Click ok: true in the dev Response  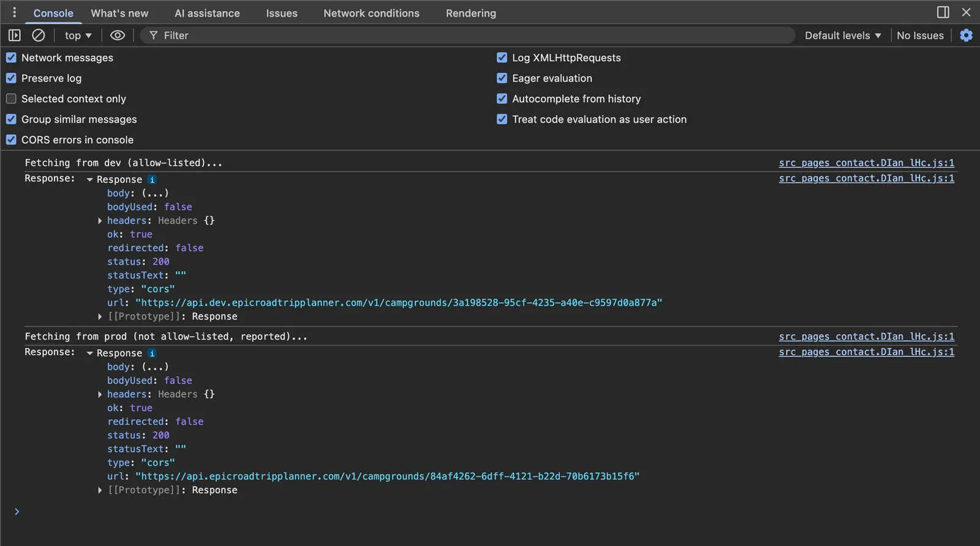tap(130, 234)
